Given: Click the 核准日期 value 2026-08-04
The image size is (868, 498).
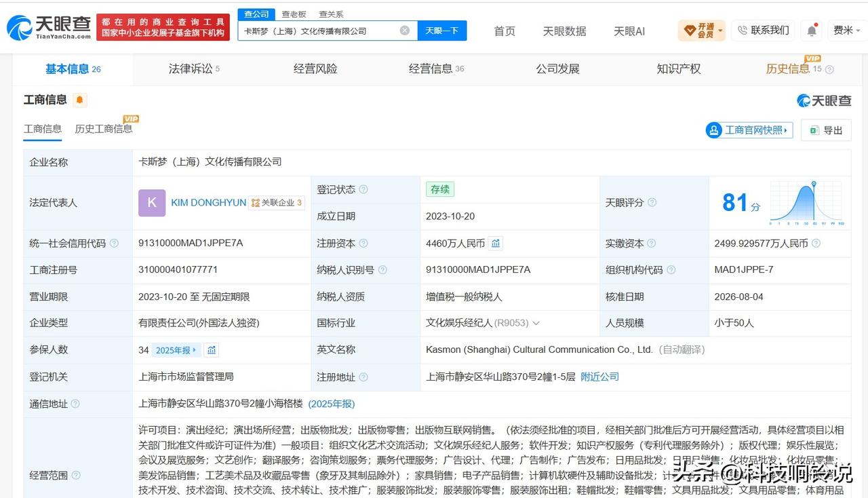Looking at the screenshot, I should click(738, 296).
